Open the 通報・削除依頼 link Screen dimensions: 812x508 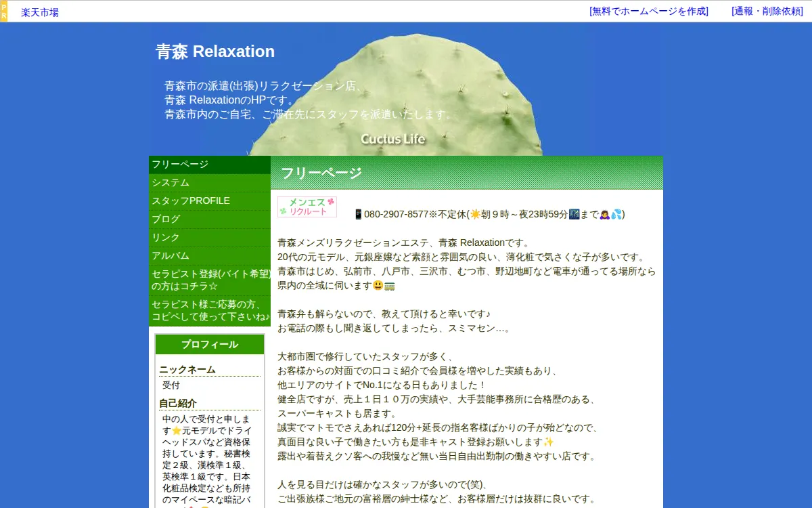coord(767,12)
